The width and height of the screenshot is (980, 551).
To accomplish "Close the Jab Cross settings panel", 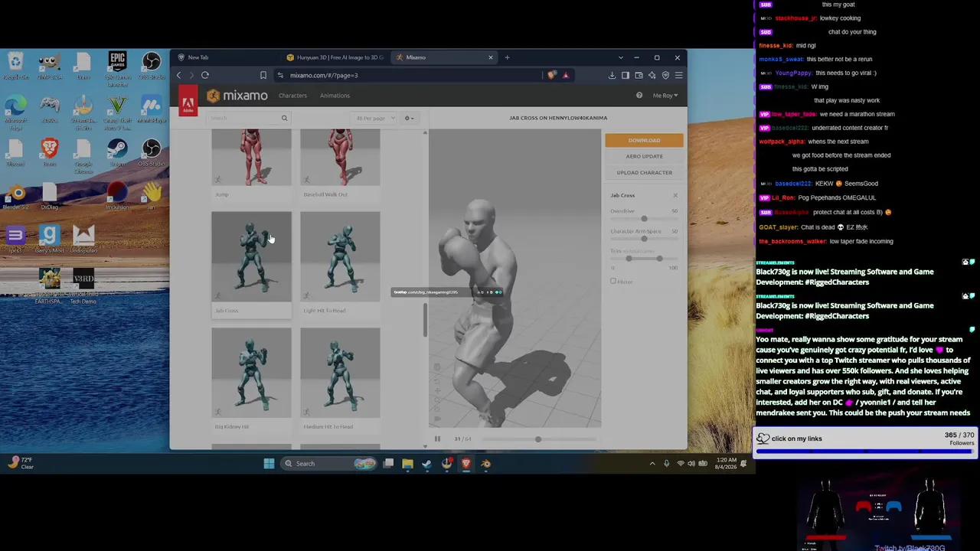I will 675,195.
